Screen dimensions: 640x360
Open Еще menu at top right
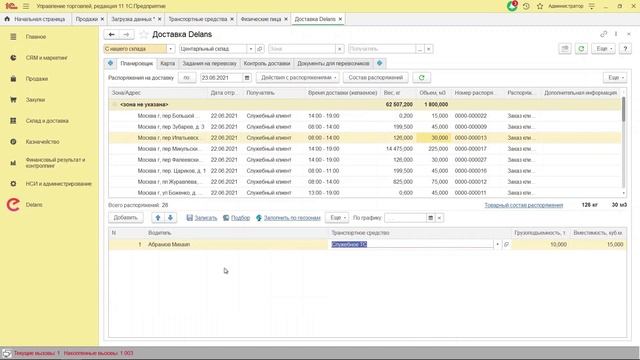click(x=603, y=49)
